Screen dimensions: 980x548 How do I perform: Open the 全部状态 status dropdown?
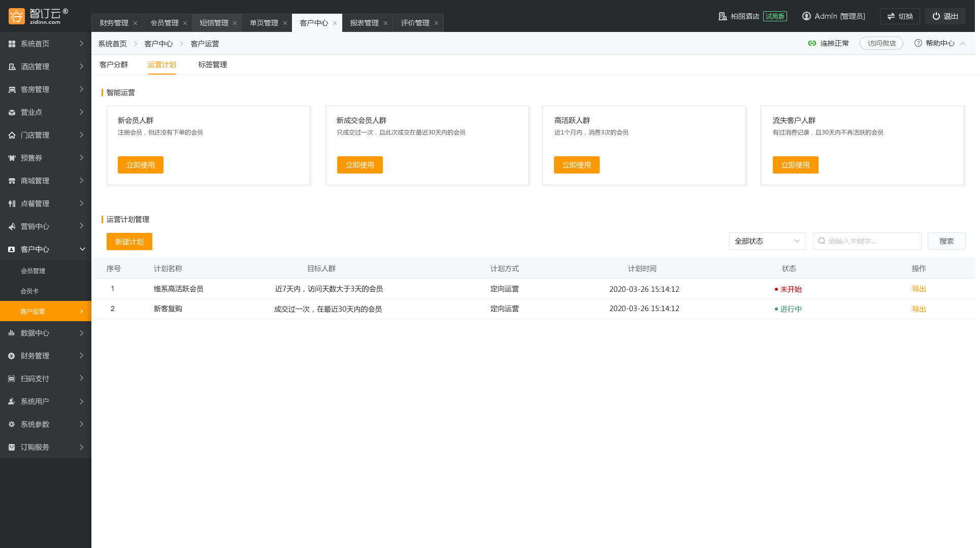point(767,241)
